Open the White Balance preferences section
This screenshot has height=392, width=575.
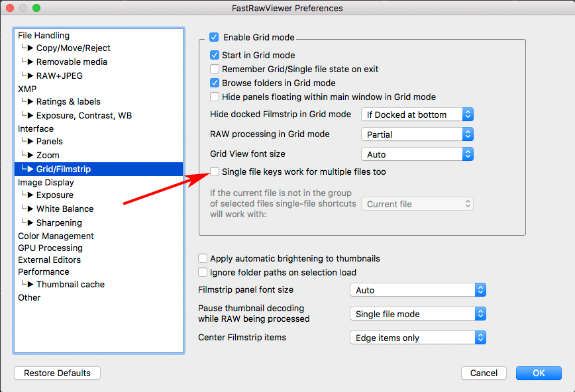tap(65, 209)
